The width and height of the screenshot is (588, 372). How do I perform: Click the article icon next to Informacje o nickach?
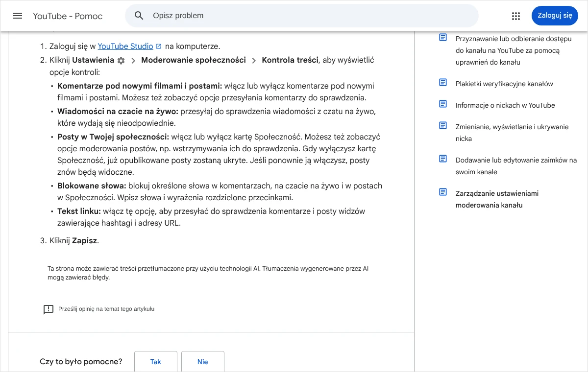pos(443,104)
